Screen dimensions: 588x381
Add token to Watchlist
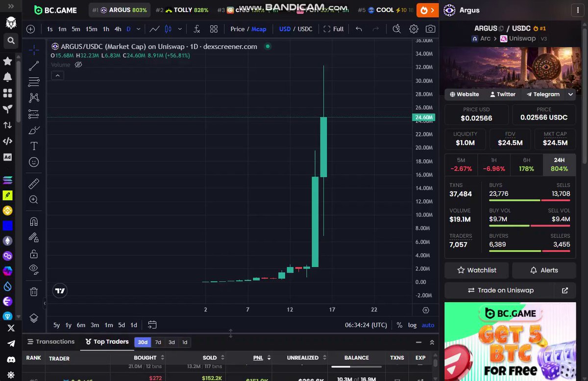point(477,270)
